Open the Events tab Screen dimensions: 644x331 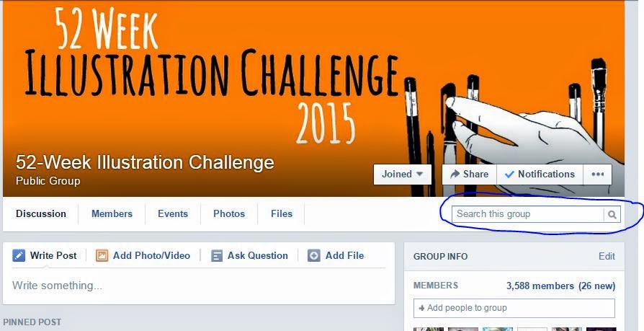coord(172,213)
